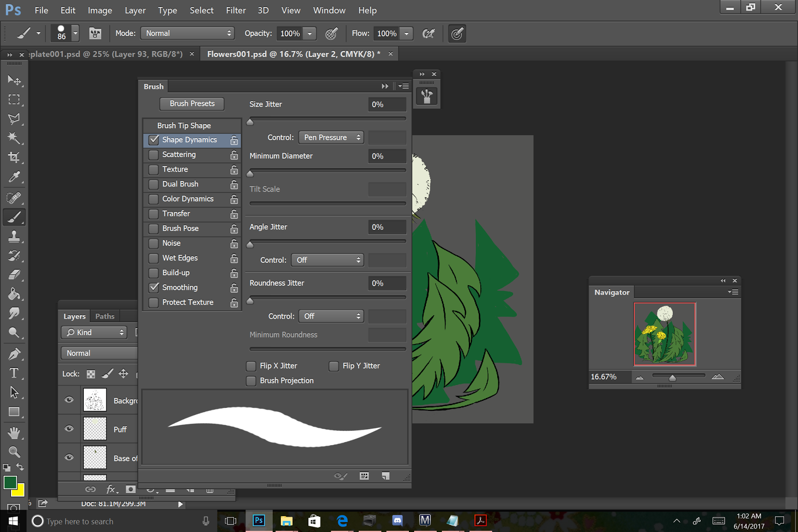Pick the Eraser tool

pos(14,275)
